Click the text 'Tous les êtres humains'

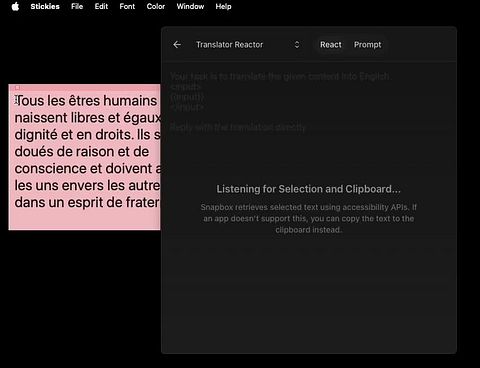point(86,101)
